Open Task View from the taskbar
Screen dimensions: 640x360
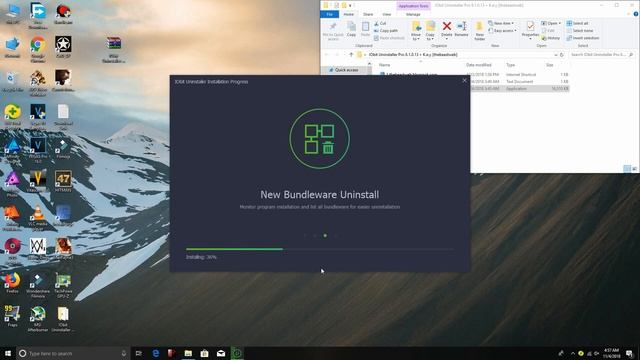(x=138, y=353)
